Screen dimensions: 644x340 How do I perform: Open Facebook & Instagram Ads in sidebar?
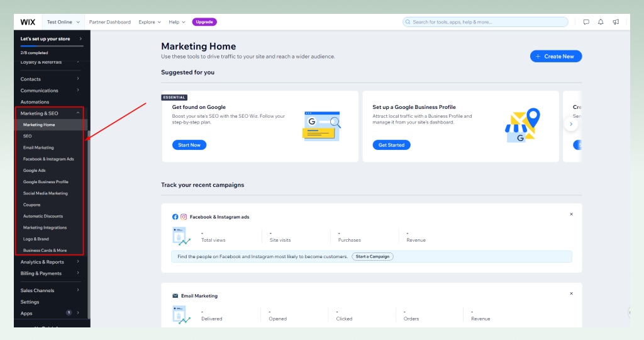[x=50, y=159]
